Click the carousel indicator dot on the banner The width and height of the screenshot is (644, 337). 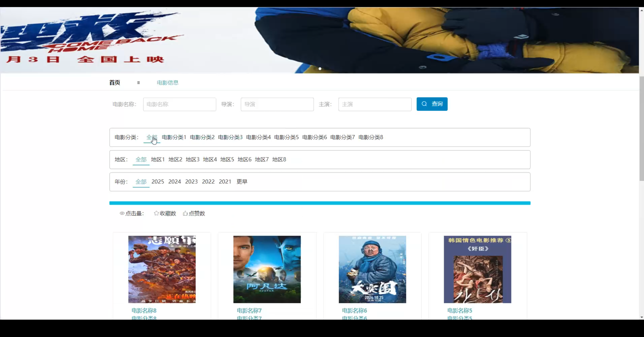[320, 68]
